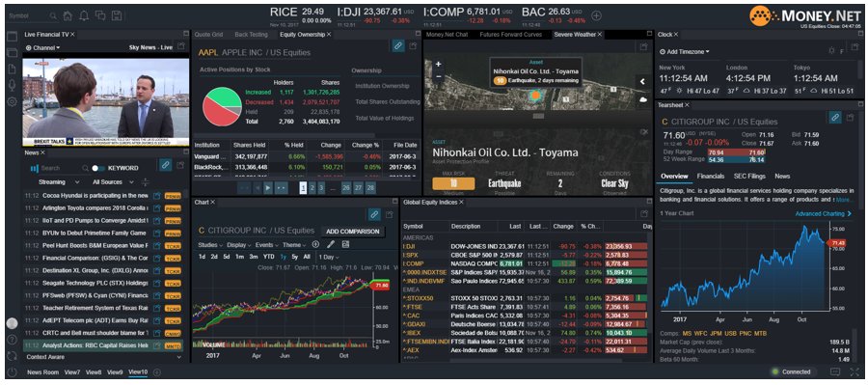This screenshot has height=385, width=868.
Task: Select the 3m chart range
Action: 254,257
